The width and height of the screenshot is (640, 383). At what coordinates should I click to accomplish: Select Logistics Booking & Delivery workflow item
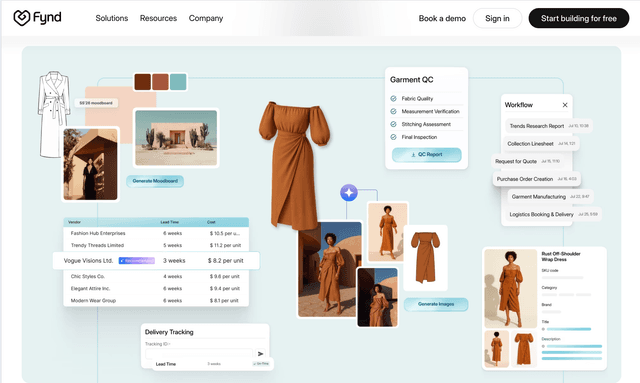(x=553, y=214)
